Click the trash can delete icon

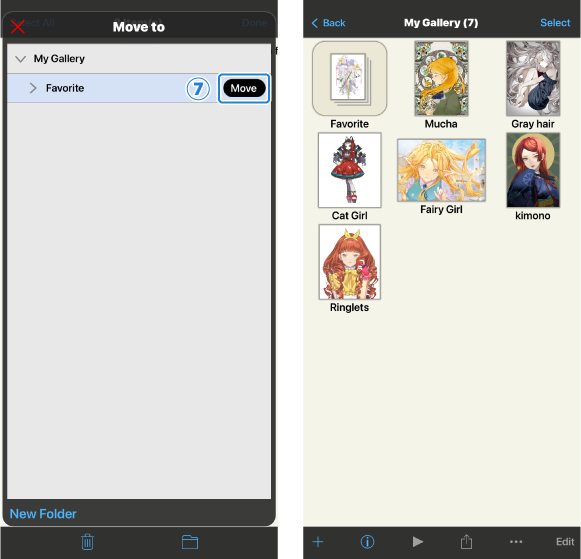click(x=87, y=542)
